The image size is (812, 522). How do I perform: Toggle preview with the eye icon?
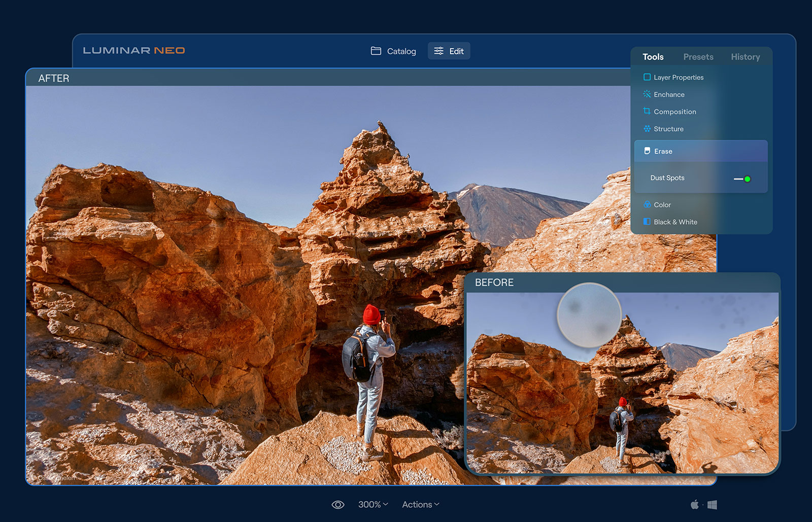[x=337, y=504]
